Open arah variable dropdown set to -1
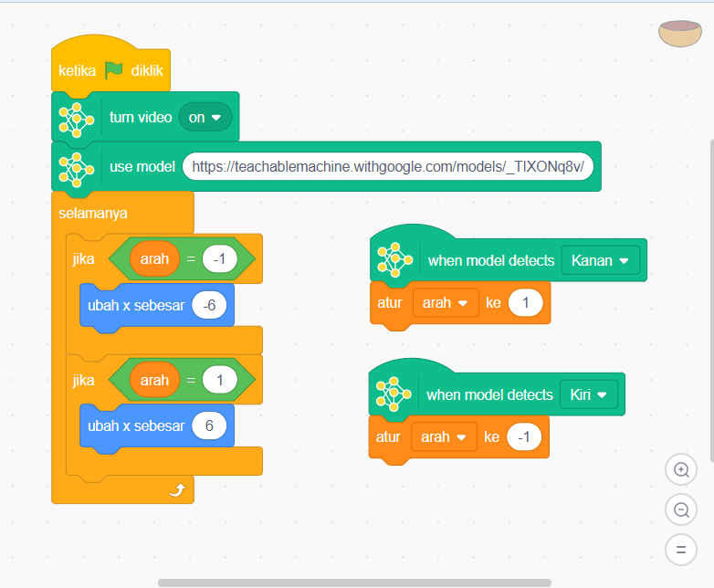This screenshot has height=588, width=714. tap(444, 437)
